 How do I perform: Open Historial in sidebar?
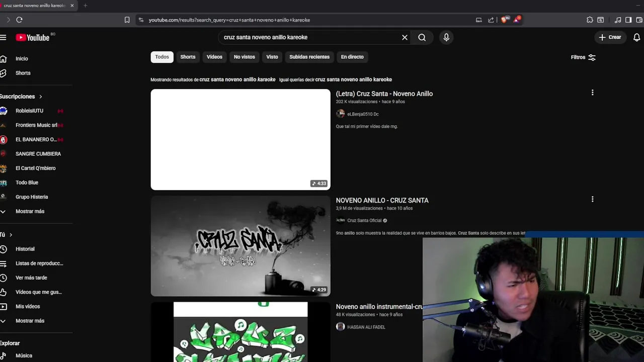tap(25, 249)
